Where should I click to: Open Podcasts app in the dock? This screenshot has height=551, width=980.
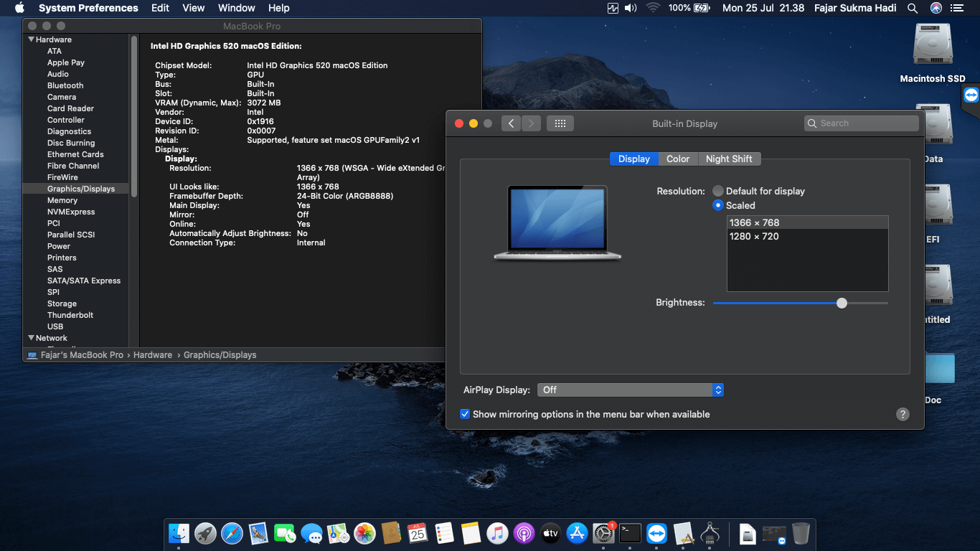[x=524, y=533]
